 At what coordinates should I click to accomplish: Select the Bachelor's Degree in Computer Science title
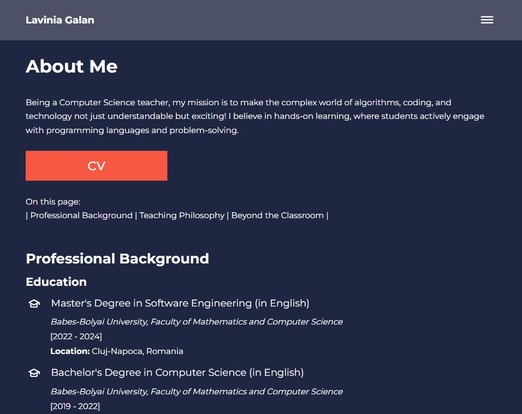click(x=177, y=372)
